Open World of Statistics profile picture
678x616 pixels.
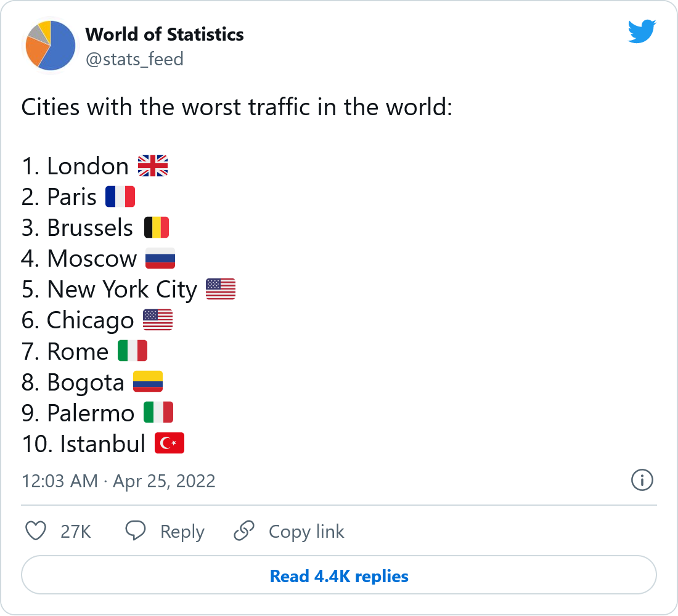tap(51, 46)
